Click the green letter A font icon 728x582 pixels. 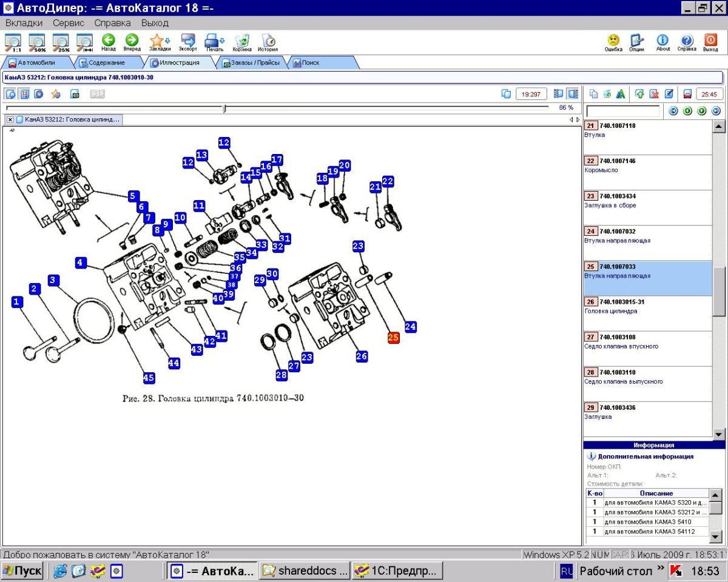pyautogui.click(x=621, y=94)
